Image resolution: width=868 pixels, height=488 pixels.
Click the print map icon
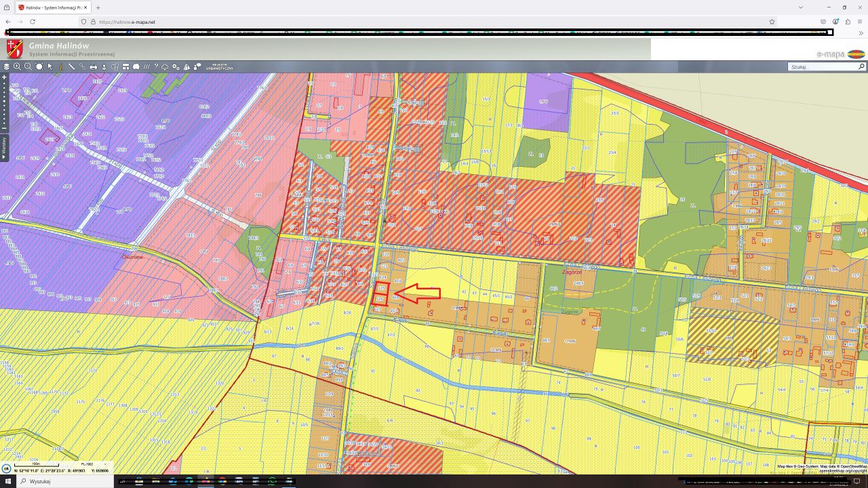(94, 67)
